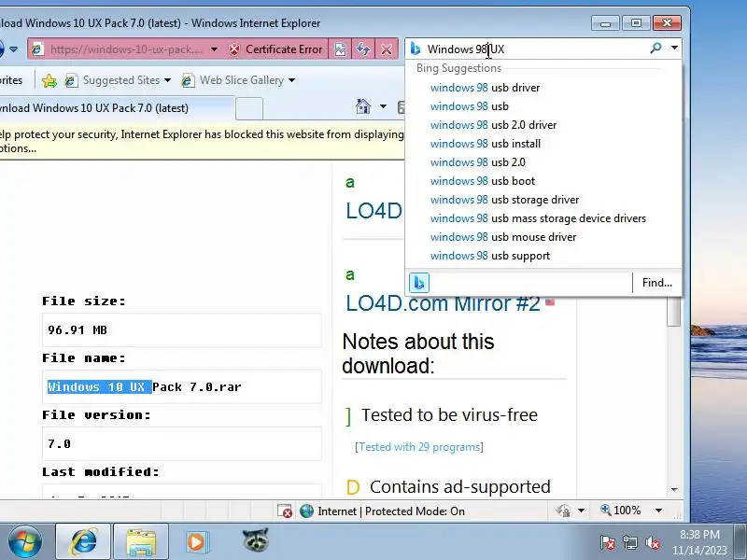Open the address bar dropdown arrow

click(x=215, y=49)
